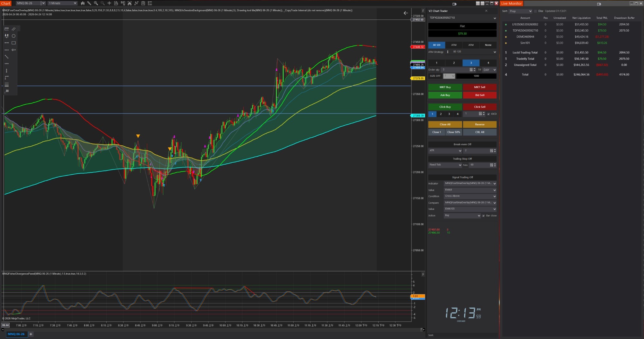
Task: Select the Ellipse drawing tool
Action: [14, 36]
